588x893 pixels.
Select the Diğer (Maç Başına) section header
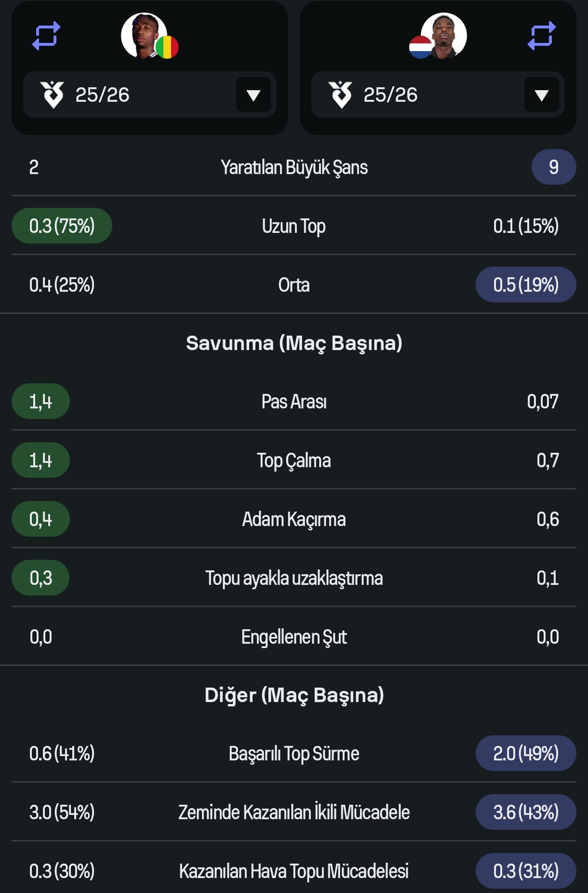pos(294,695)
